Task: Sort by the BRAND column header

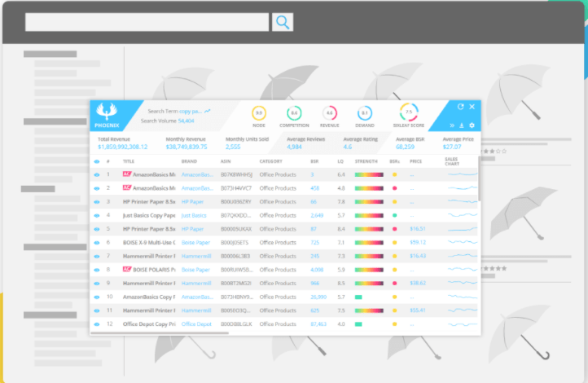Action: tap(189, 161)
